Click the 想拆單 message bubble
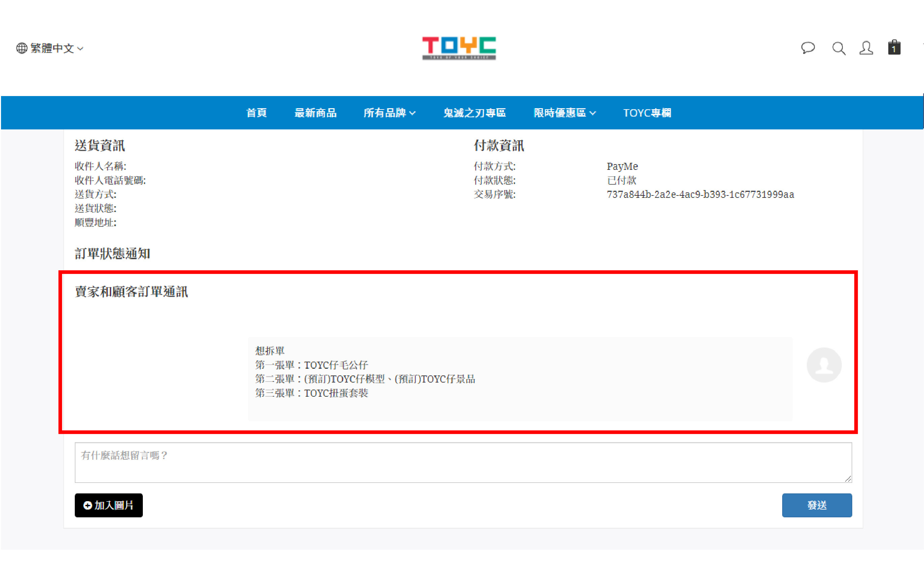924x578 pixels. (x=519, y=378)
